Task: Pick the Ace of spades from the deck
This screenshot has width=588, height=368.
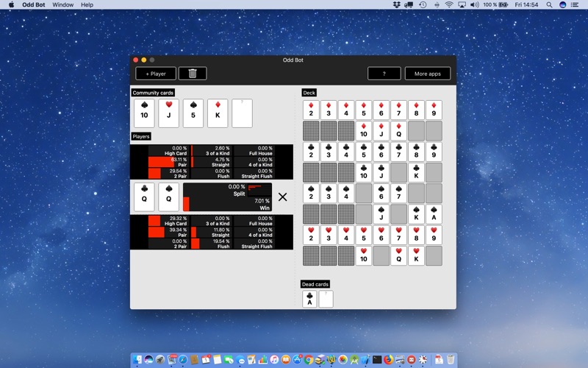Action: tap(434, 214)
